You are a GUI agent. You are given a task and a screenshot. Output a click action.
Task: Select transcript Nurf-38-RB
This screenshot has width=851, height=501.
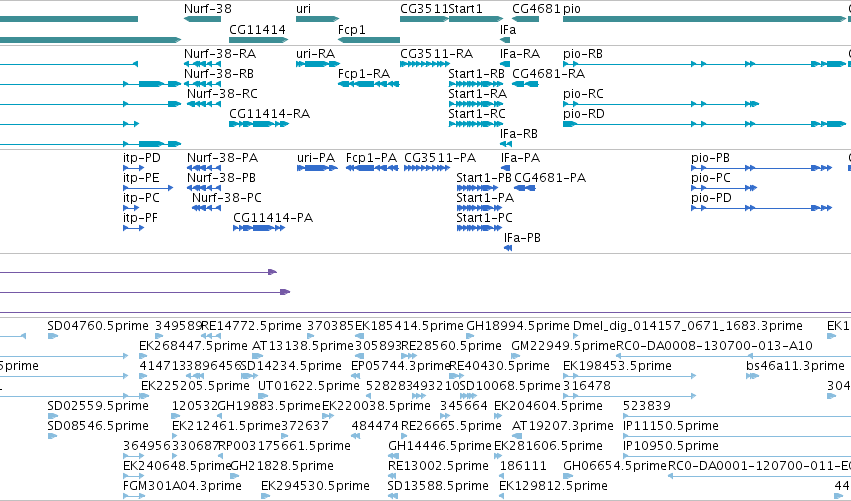coord(219,74)
